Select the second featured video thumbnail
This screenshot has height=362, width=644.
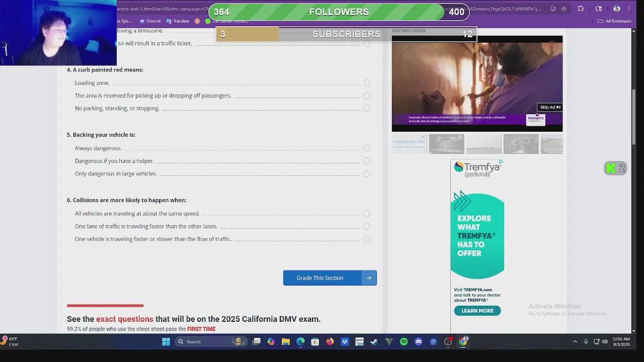[446, 144]
